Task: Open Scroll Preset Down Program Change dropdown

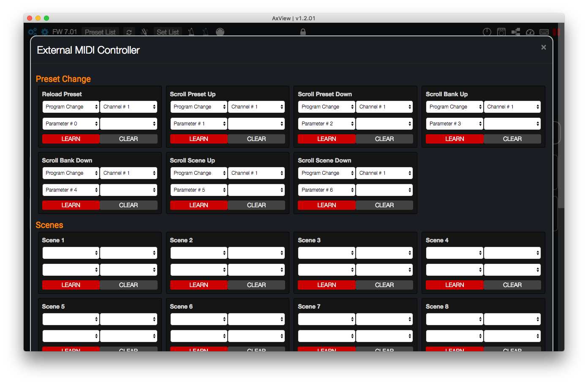Action: point(327,107)
